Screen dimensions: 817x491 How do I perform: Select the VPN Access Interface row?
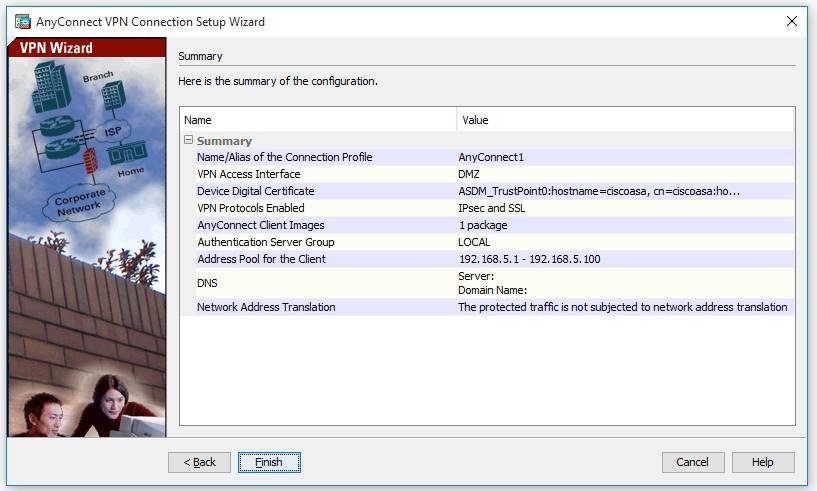[249, 174]
